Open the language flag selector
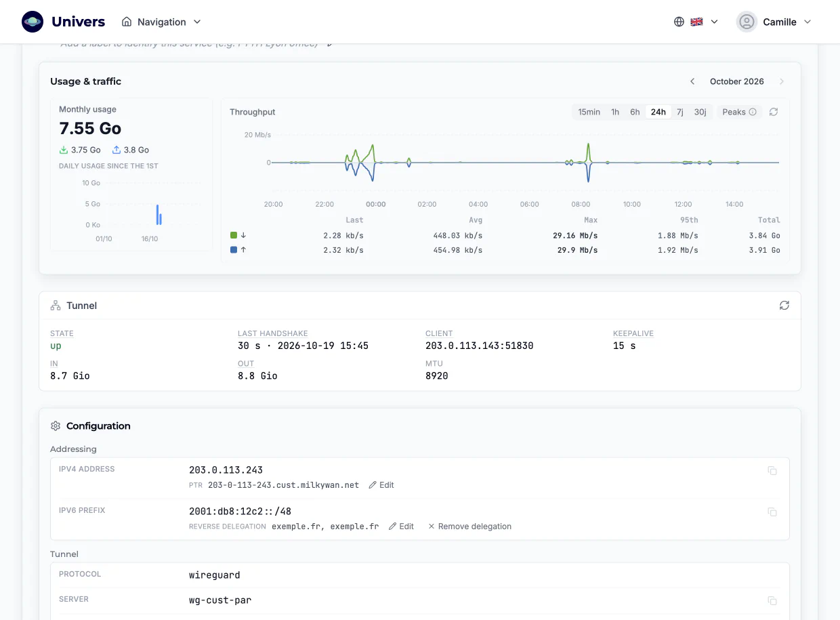Screen dimensions: 840x620 [704, 22]
